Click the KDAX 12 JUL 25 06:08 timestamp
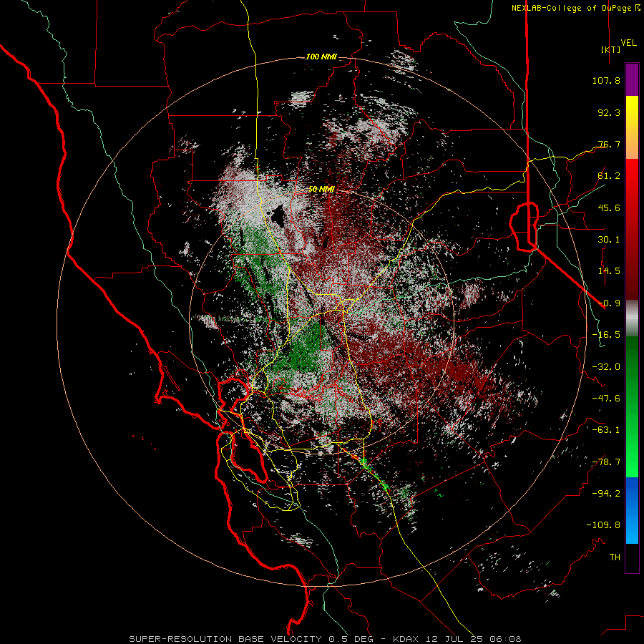 tap(457, 639)
